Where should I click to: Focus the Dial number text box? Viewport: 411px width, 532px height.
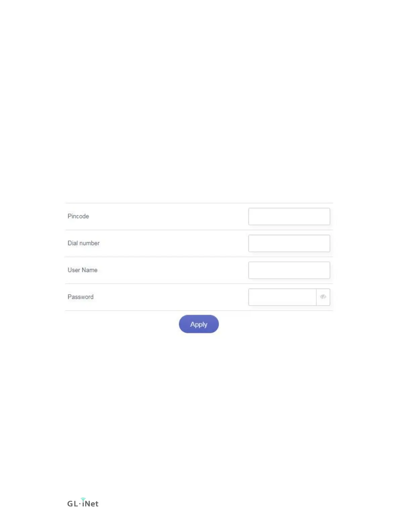tap(289, 243)
